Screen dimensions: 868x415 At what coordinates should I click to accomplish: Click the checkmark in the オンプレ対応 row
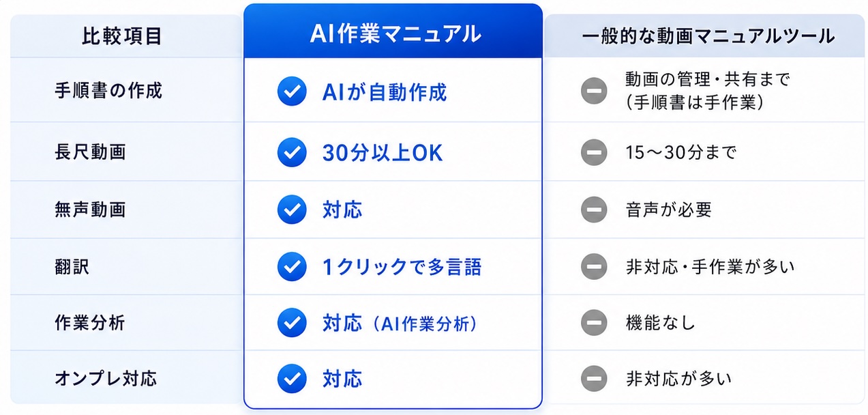point(292,377)
